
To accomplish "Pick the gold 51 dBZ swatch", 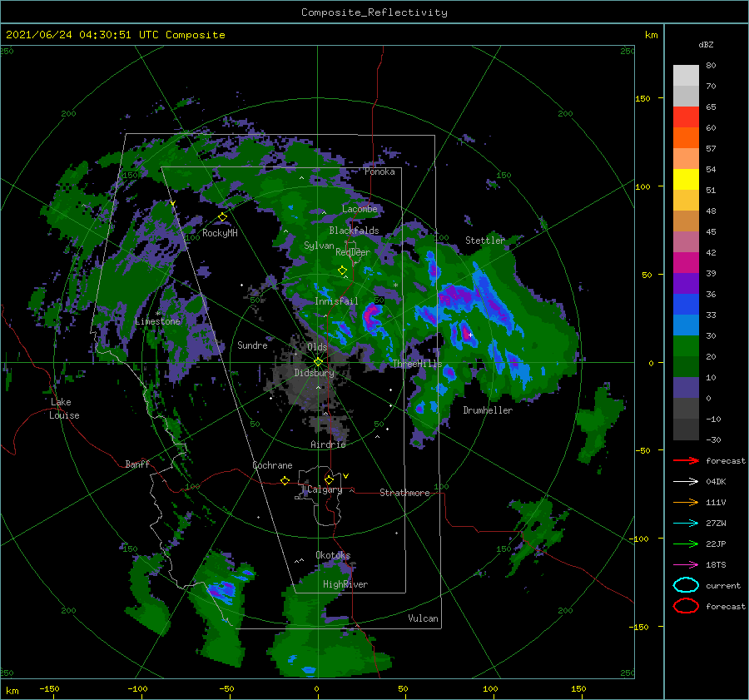I will [x=686, y=201].
